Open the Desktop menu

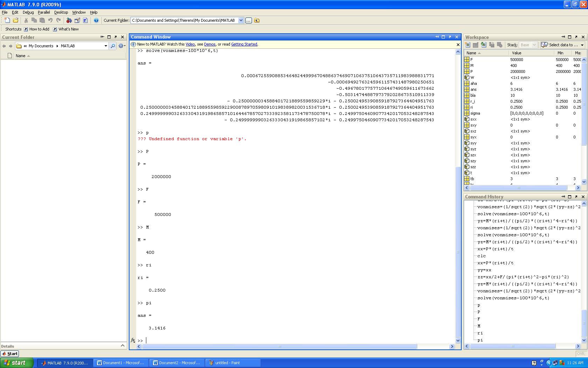[61, 12]
